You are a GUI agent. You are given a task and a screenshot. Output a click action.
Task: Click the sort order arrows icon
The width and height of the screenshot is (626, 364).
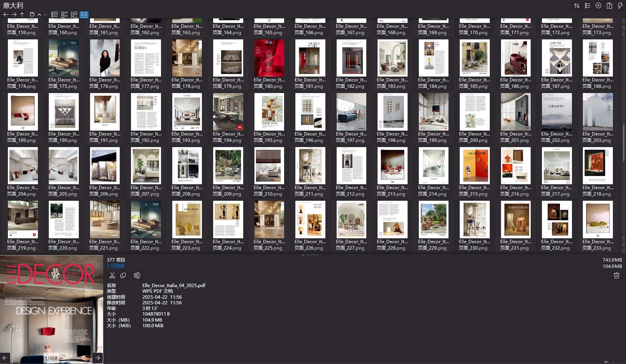coord(577,6)
